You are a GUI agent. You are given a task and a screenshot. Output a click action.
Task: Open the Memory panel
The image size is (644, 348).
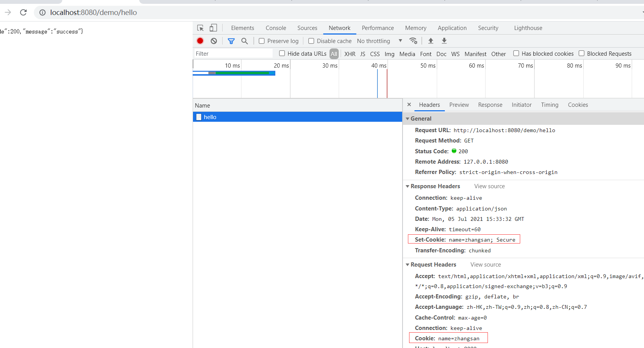tap(416, 28)
